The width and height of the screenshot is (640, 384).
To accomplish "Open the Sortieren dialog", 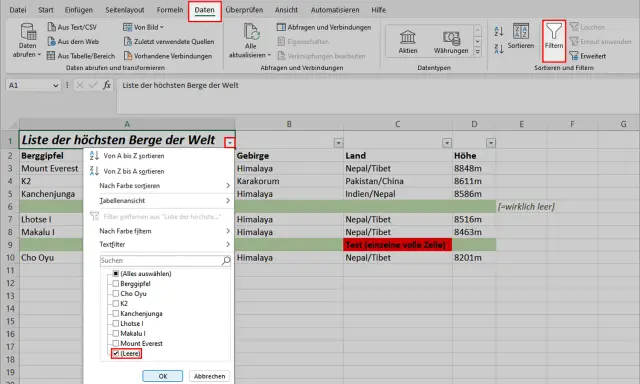I will pyautogui.click(x=521, y=36).
